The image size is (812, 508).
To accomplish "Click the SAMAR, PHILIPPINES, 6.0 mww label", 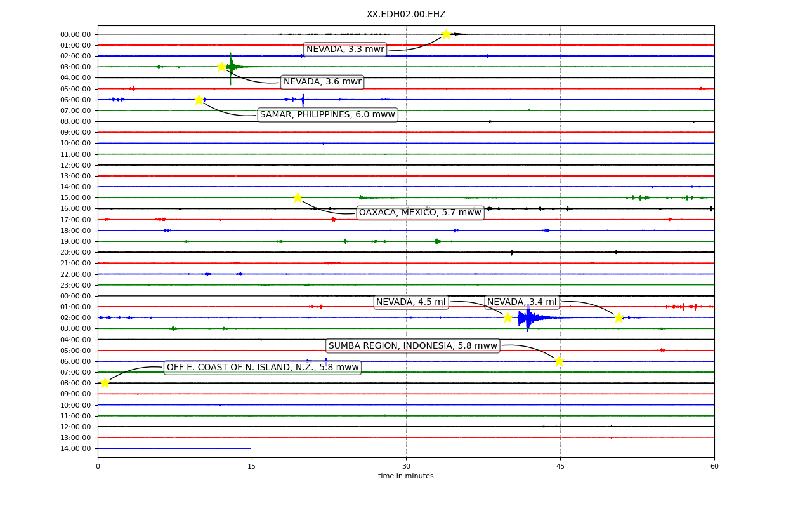I will tap(327, 115).
